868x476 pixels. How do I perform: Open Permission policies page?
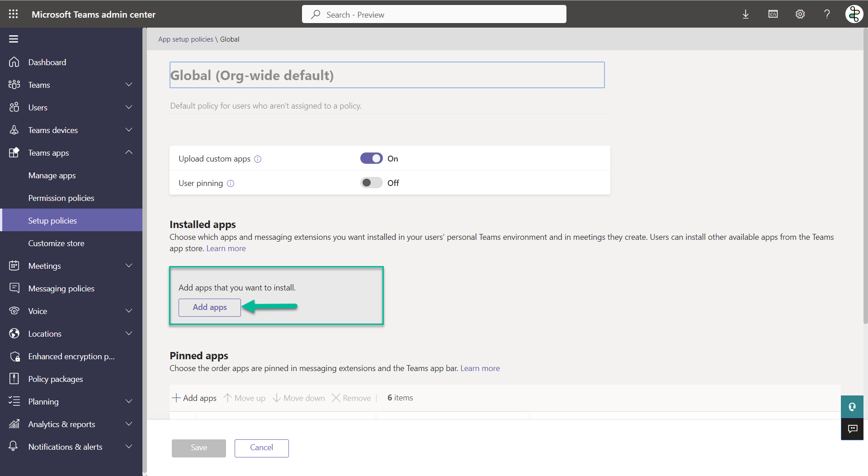click(x=61, y=198)
